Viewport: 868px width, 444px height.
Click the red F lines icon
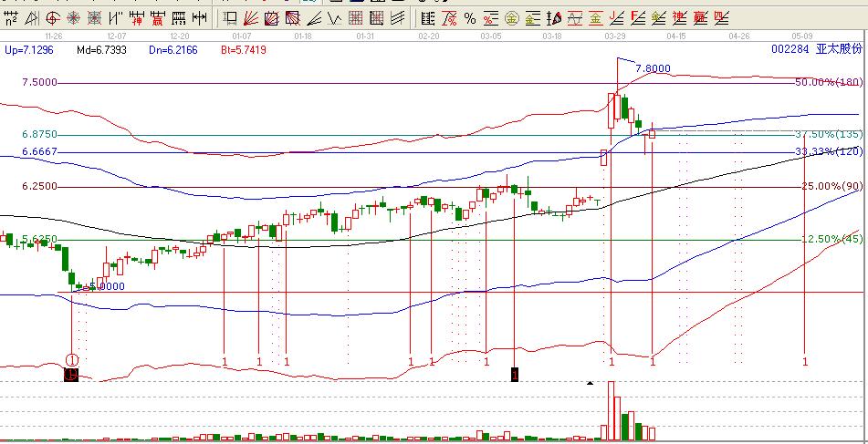637,17
